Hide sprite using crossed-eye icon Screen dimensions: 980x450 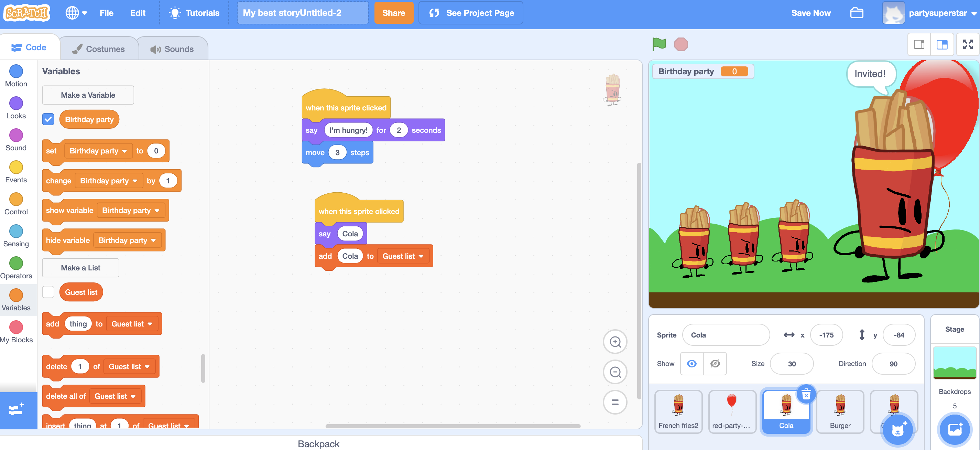click(715, 364)
